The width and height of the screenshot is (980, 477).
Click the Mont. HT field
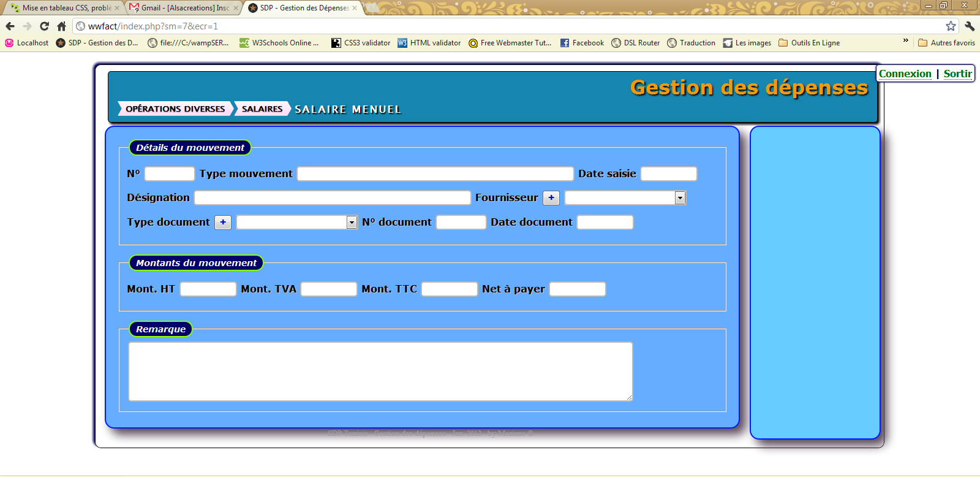tap(208, 289)
